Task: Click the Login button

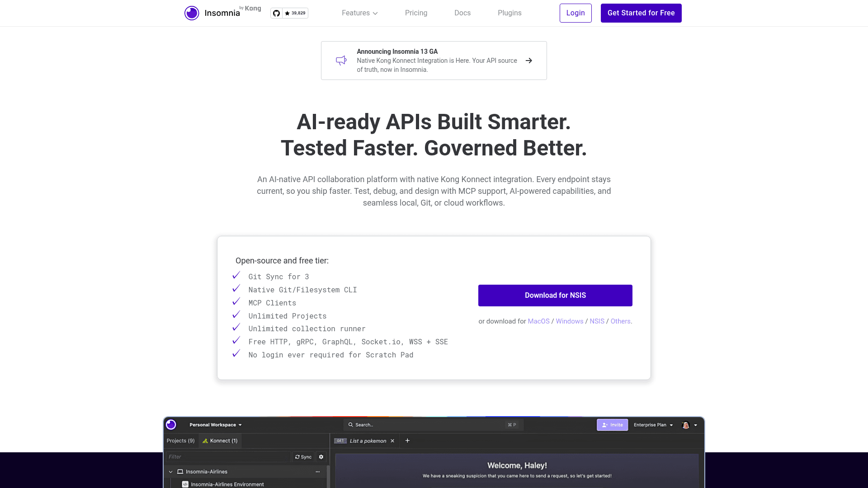Action: (576, 13)
